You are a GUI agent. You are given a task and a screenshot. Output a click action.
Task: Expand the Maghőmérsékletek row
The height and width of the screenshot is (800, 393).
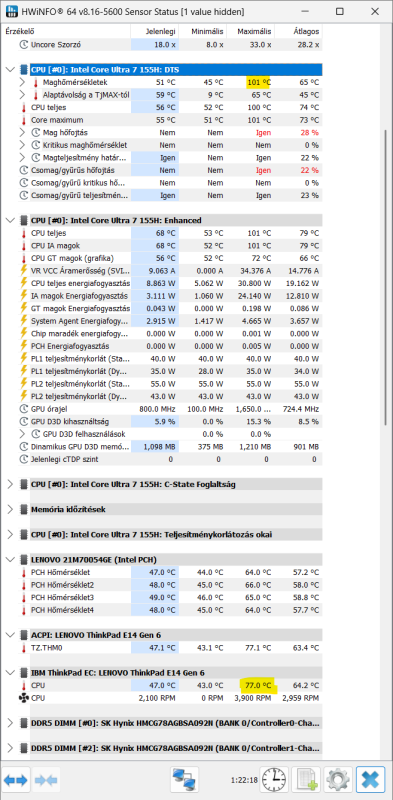click(22, 82)
